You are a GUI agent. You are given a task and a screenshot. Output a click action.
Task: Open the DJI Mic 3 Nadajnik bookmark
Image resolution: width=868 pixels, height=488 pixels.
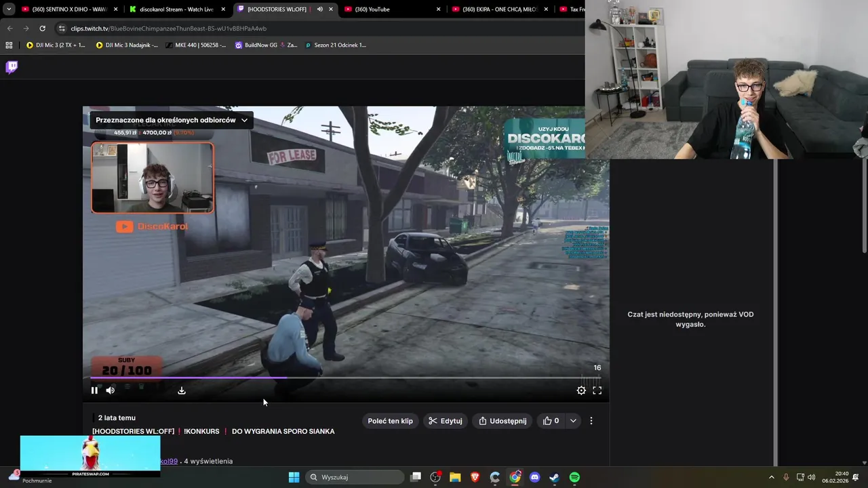(x=127, y=45)
